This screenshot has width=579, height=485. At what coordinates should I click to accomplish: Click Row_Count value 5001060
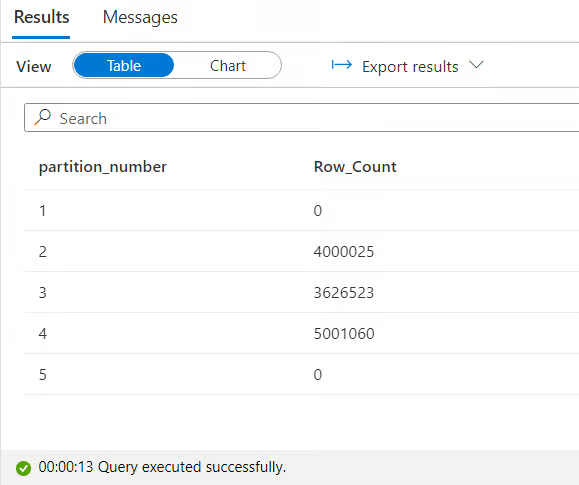pos(344,334)
